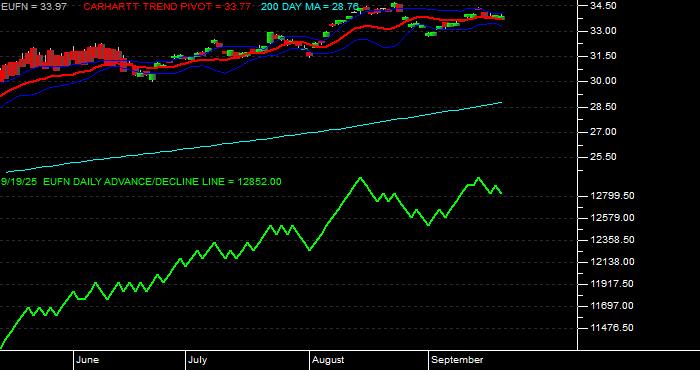Click the August month label on the time axis

[329, 360]
